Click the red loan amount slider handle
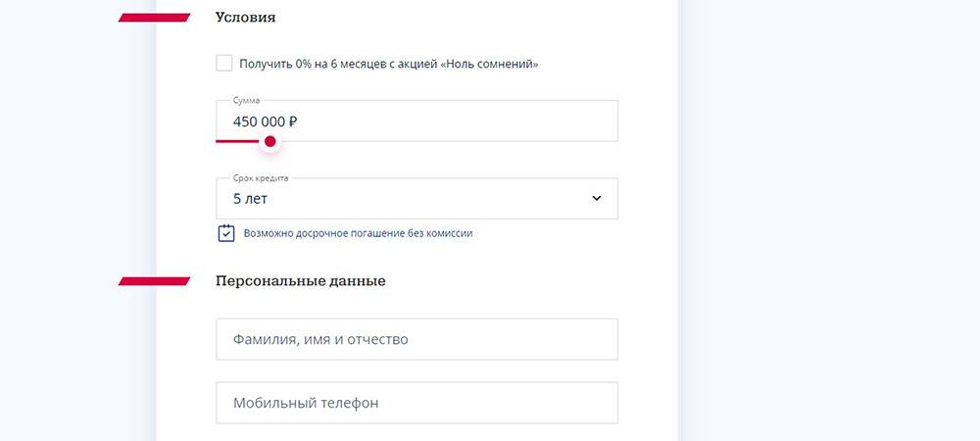980x441 pixels. 270,141
